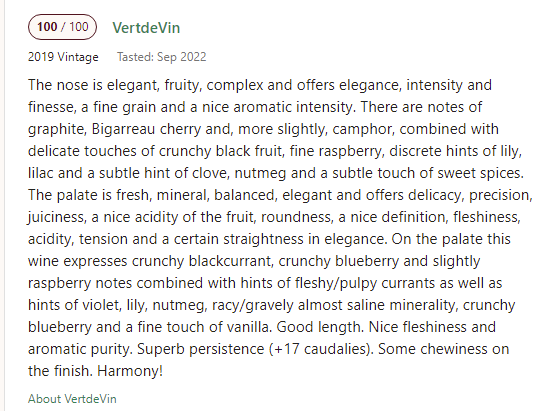
Task: Click the words Good length
Action: tap(320, 327)
